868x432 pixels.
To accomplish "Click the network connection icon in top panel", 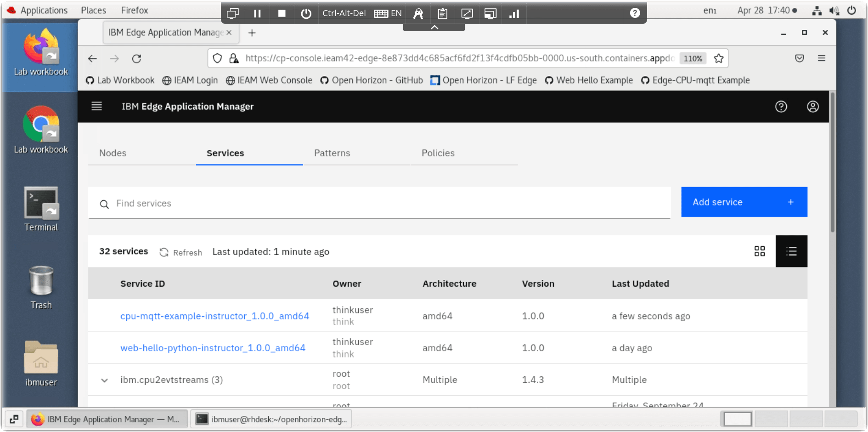I will point(817,10).
